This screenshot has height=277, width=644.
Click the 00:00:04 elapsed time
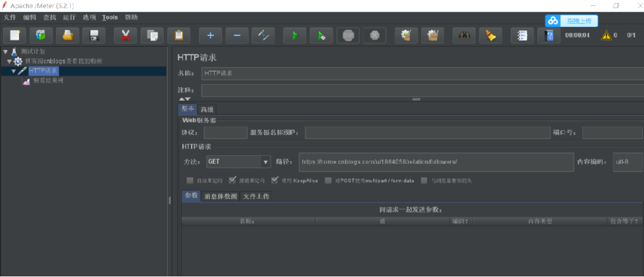[x=577, y=35]
